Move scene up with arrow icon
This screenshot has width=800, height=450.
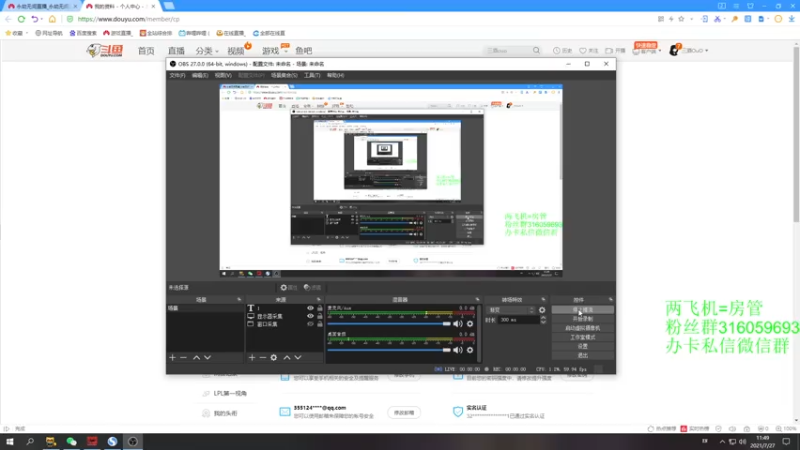(x=196, y=358)
